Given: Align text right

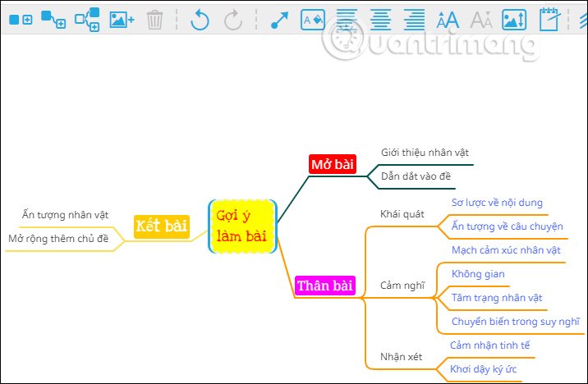Looking at the screenshot, I should 415,20.
